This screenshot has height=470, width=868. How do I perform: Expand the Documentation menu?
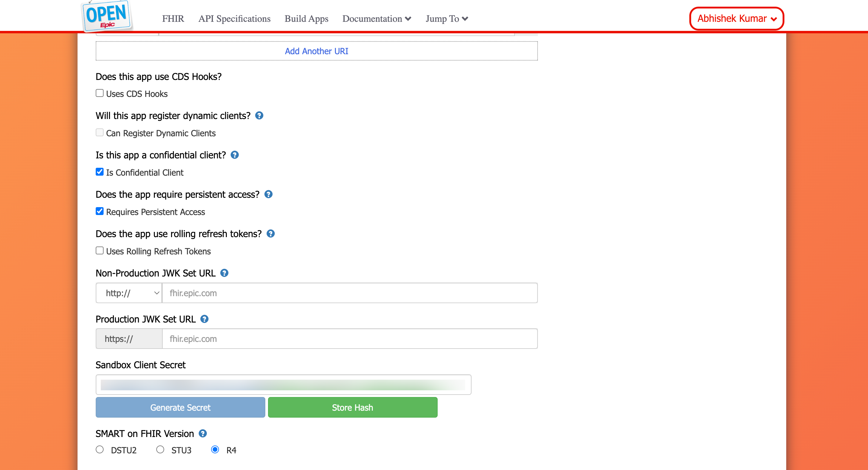[x=376, y=18]
